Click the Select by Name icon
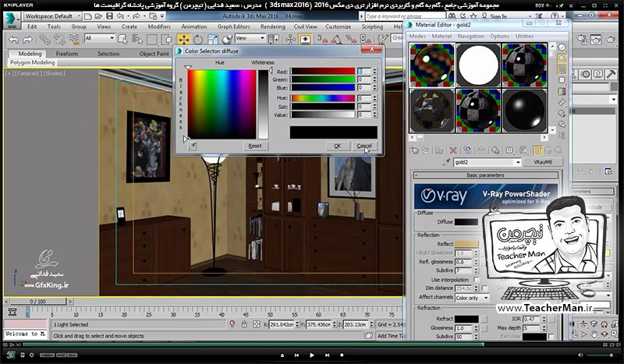The image size is (624, 364). tap(138, 39)
